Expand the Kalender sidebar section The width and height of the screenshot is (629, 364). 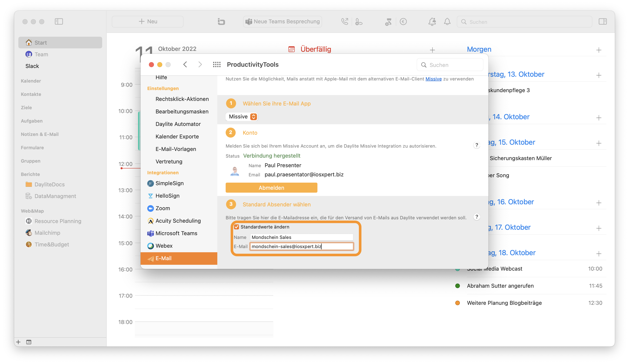(x=31, y=81)
